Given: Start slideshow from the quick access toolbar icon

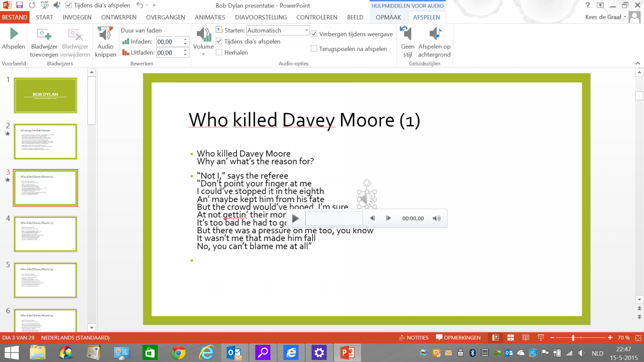Looking at the screenshot, I should pos(45,5).
